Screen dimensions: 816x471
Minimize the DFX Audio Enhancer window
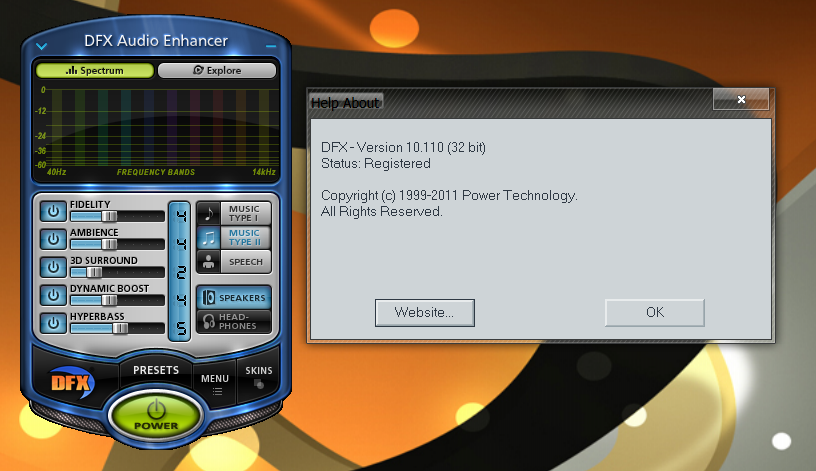pyautogui.click(x=271, y=46)
